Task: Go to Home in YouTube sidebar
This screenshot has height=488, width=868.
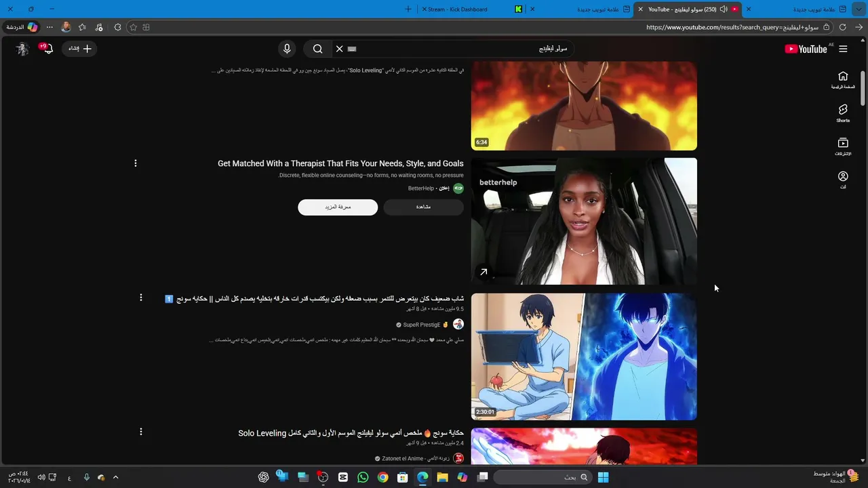Action: [843, 80]
